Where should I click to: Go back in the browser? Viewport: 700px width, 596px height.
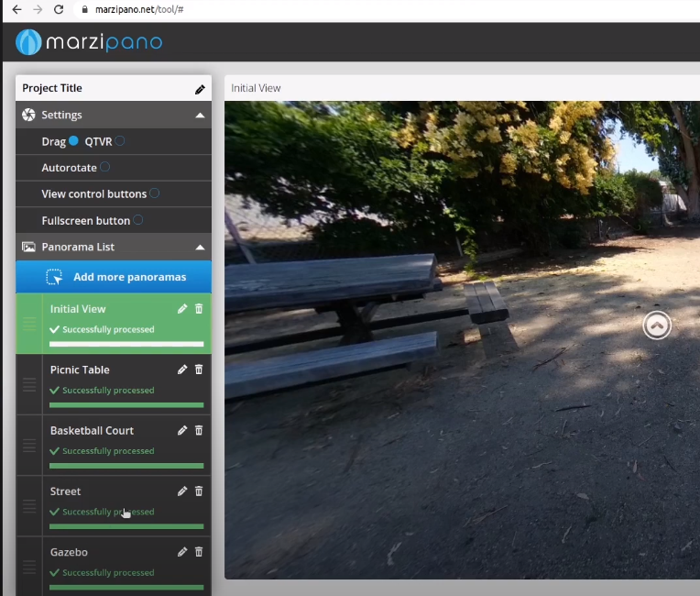click(17, 9)
